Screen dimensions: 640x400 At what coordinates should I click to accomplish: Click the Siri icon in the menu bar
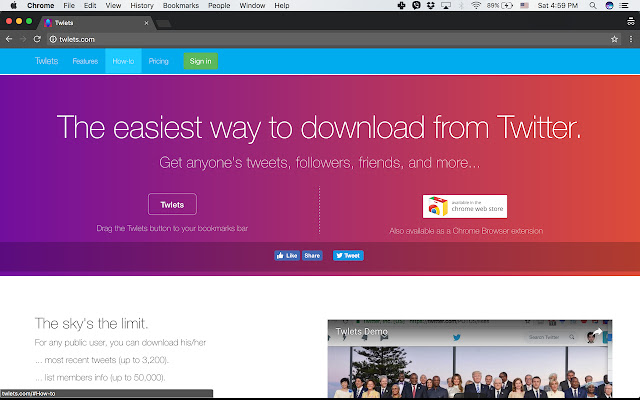[609, 5]
